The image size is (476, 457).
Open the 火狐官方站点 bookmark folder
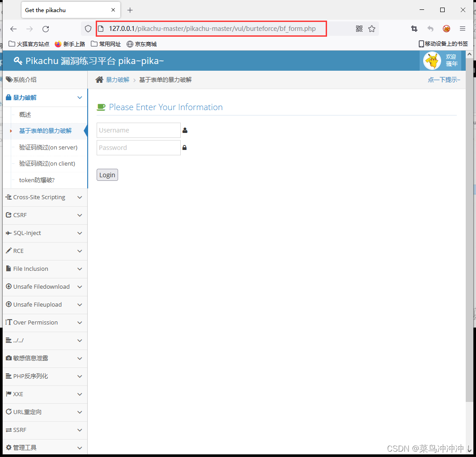pos(29,44)
